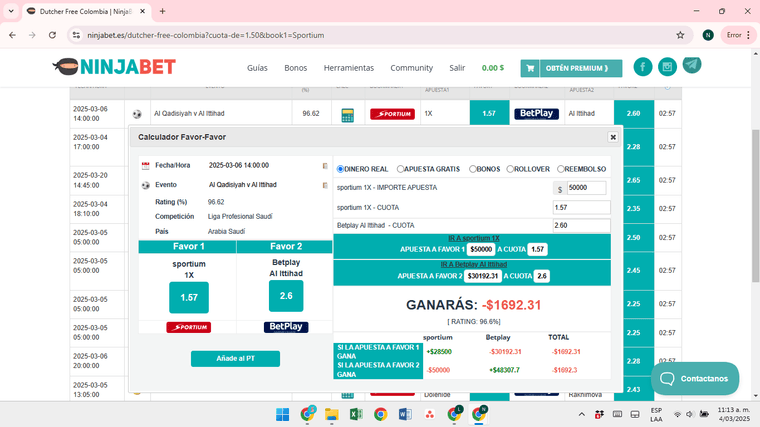This screenshot has height=427, width=760.
Task: Click OBTÉN PREMIUM button
Action: pyautogui.click(x=571, y=68)
